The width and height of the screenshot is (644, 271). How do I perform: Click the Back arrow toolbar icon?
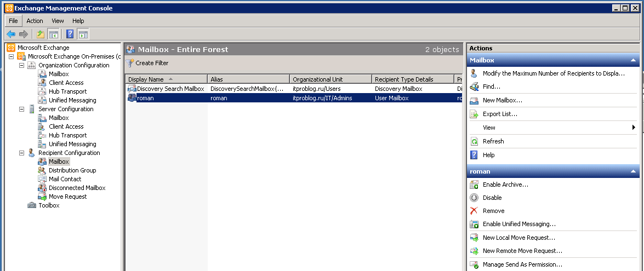click(x=11, y=34)
